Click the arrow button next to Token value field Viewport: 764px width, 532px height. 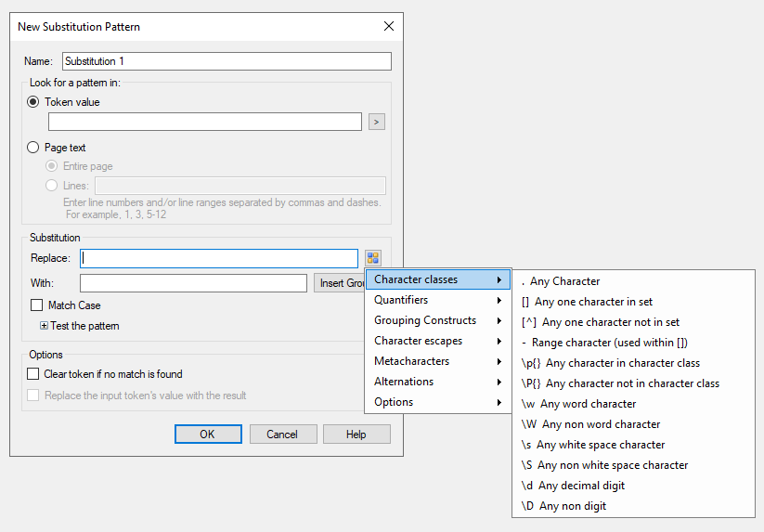pos(376,122)
